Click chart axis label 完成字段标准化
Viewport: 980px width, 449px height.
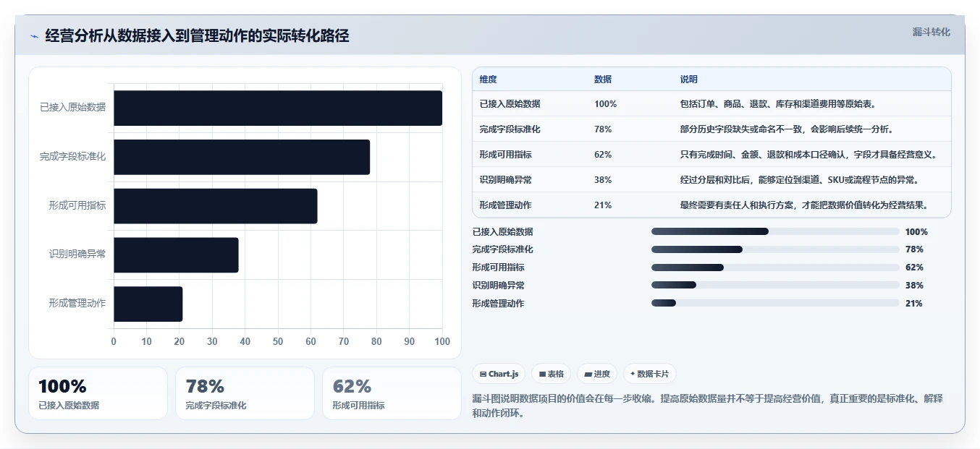pos(72,157)
